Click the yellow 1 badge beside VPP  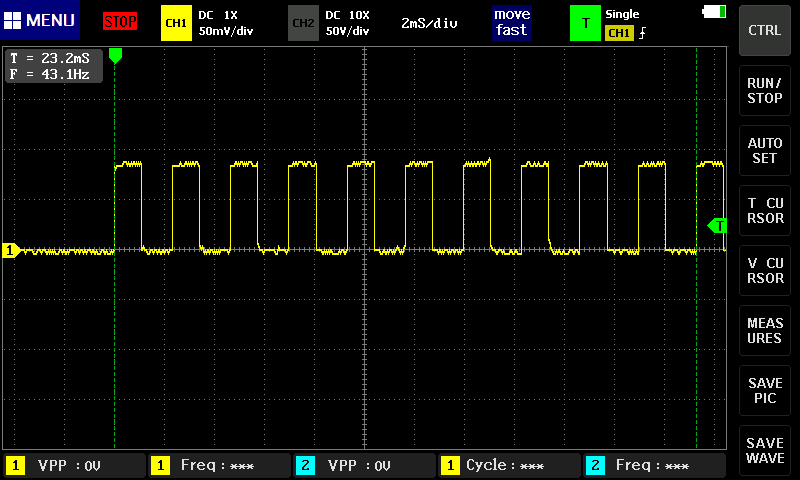point(15,466)
